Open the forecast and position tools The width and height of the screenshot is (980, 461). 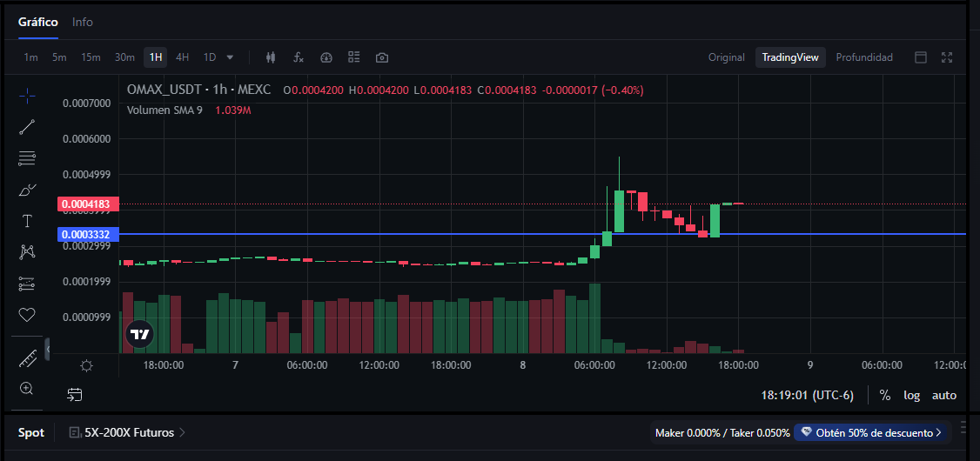(27, 284)
